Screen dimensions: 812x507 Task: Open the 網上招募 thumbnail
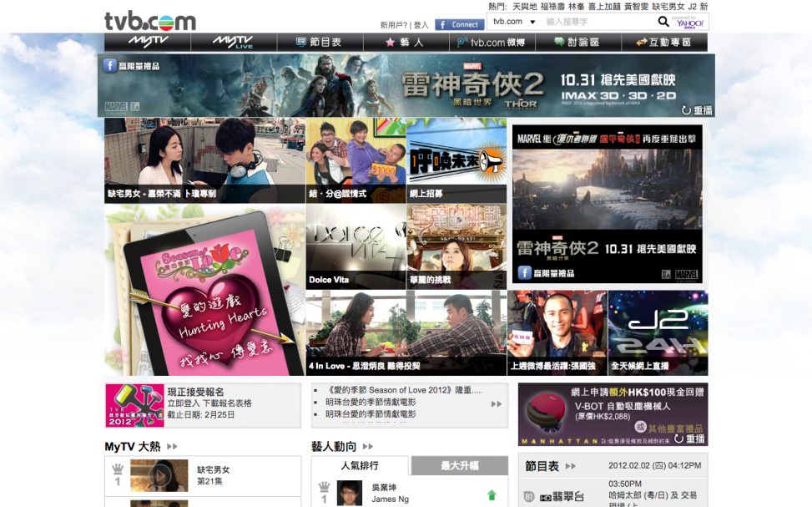(x=456, y=160)
